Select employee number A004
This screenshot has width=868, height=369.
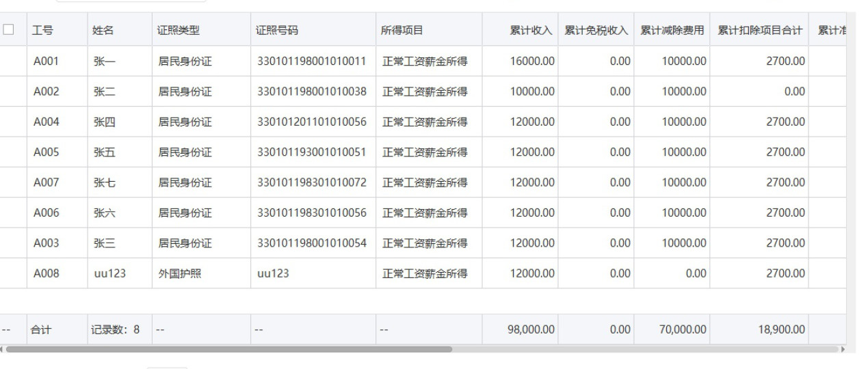point(46,122)
